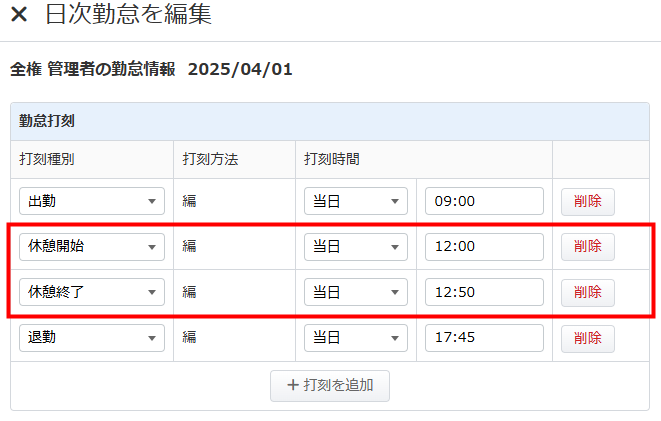
Task: Expand the 当日 day selector for 09:00 row
Action: 356,201
